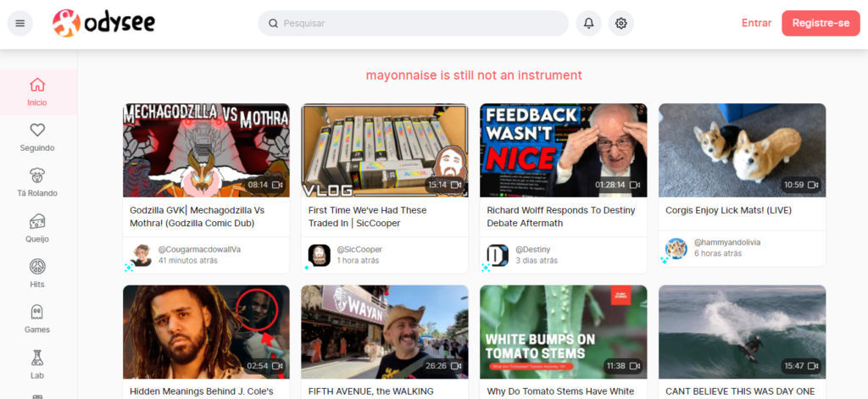Click the 10:59 duration badge on the Corgis video
868x399 pixels.
tap(801, 185)
